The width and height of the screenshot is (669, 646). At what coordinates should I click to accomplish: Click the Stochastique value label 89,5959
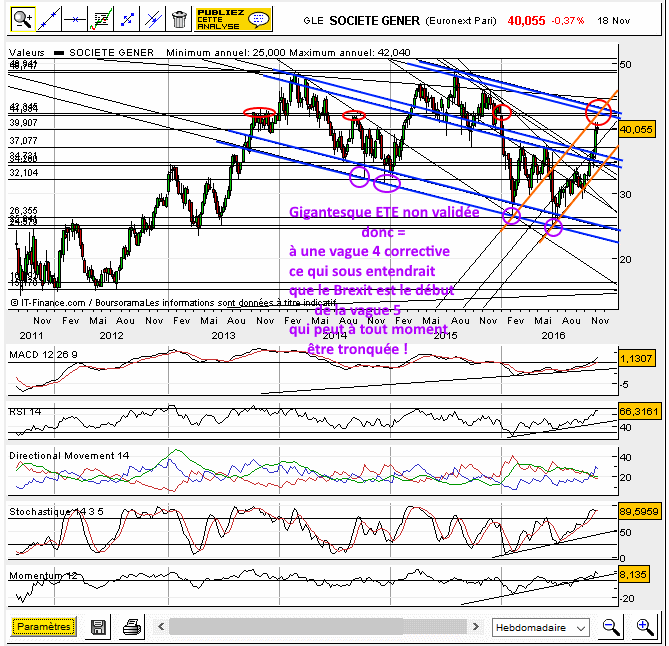(639, 511)
